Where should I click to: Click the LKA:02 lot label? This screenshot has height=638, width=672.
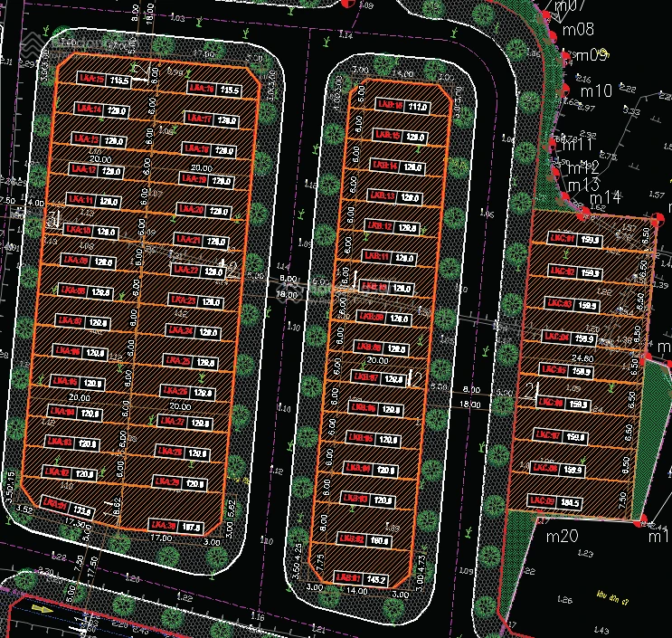click(57, 471)
